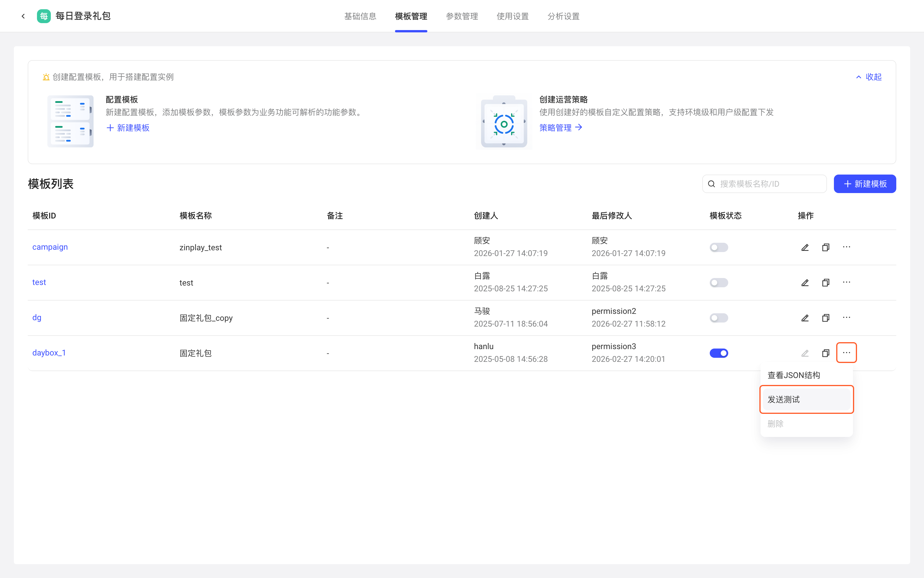Open more actions for dg row

pyautogui.click(x=847, y=317)
